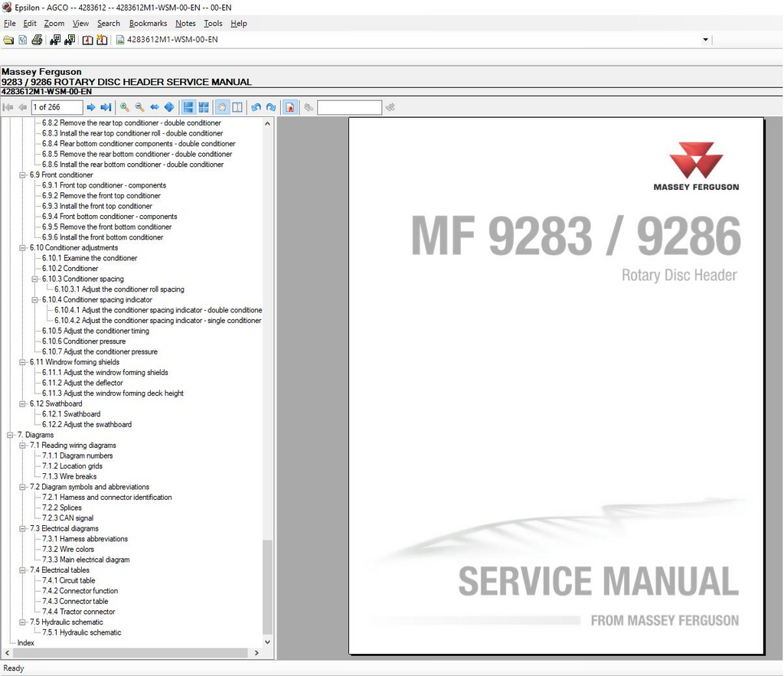Collapse the 6.10.3 Conditioner spacing node
The width and height of the screenshot is (784, 676).
point(35,279)
